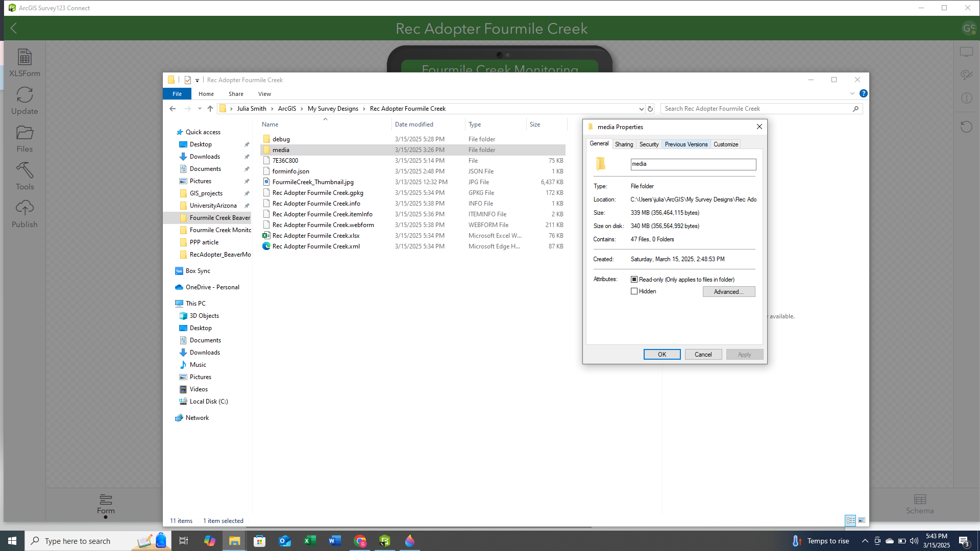Click the undo/revert icon in Survey123

(966, 127)
